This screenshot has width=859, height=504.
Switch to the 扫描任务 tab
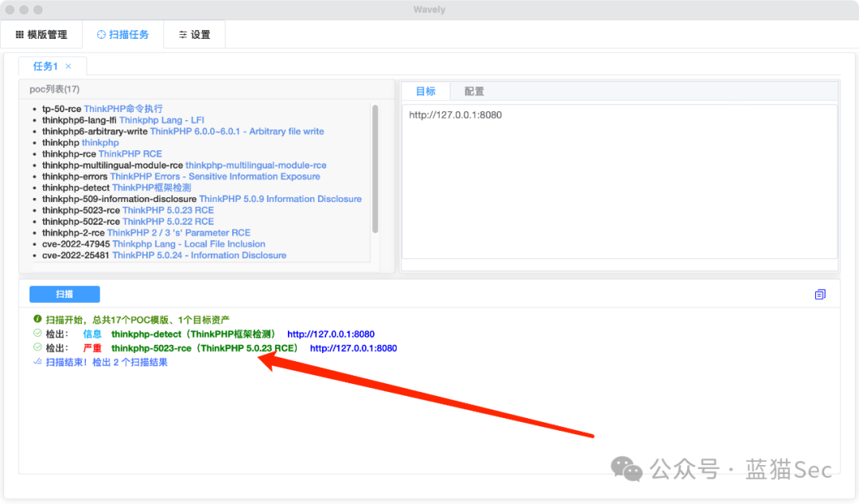point(122,34)
